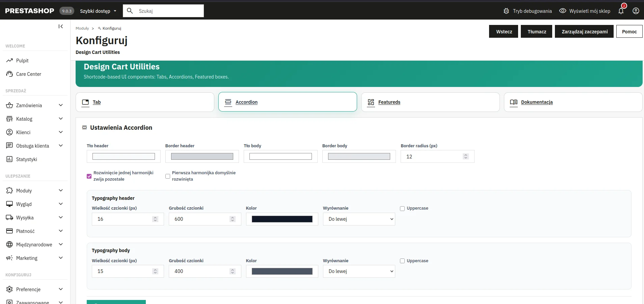The width and height of the screenshot is (644, 304).
Task: Click the Klienci person icon
Action: pos(9,132)
